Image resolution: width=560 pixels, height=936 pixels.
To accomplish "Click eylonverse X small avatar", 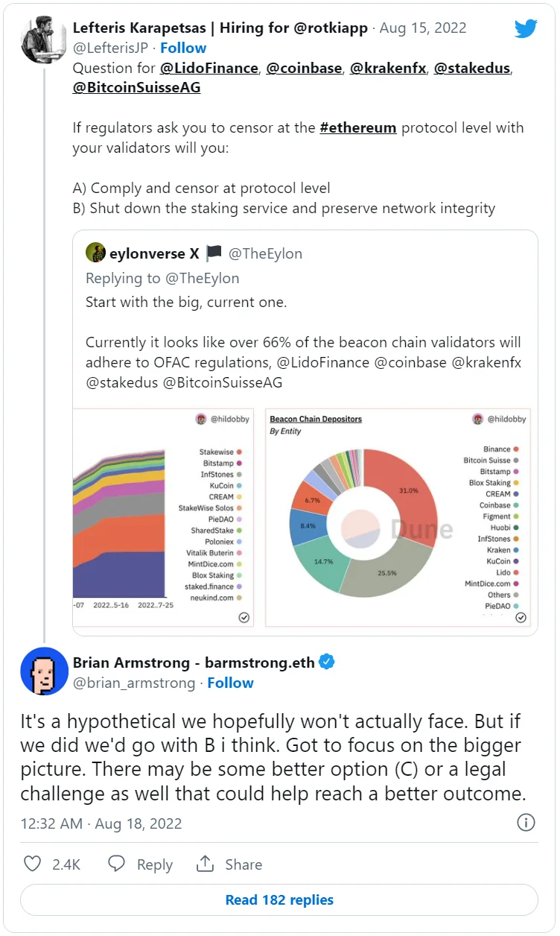I will click(95, 253).
